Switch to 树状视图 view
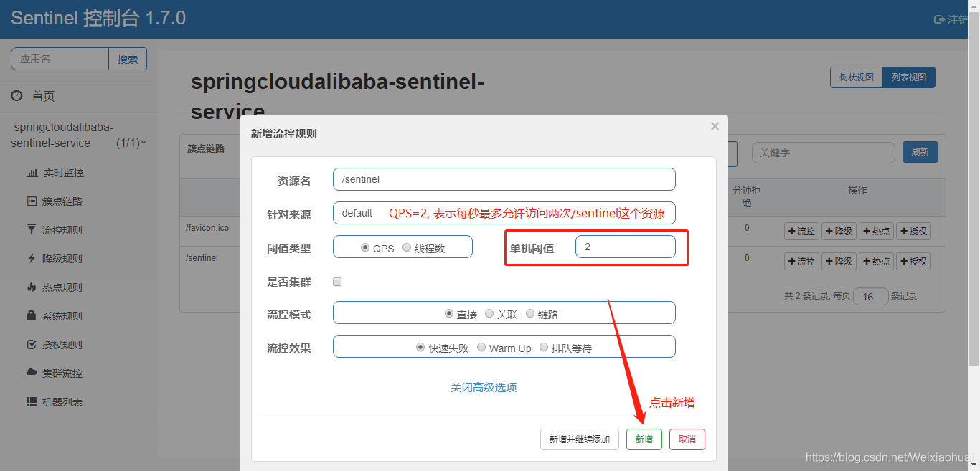The width and height of the screenshot is (980, 471). [x=857, y=77]
